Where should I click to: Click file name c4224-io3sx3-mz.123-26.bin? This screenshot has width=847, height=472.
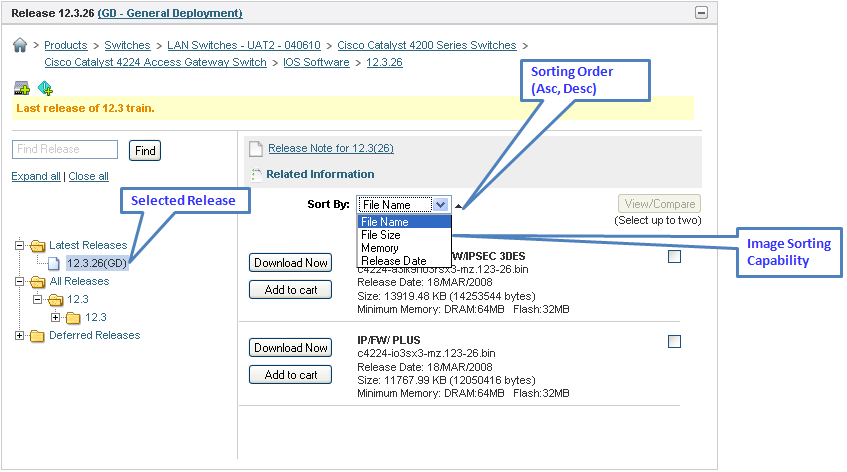pos(426,354)
